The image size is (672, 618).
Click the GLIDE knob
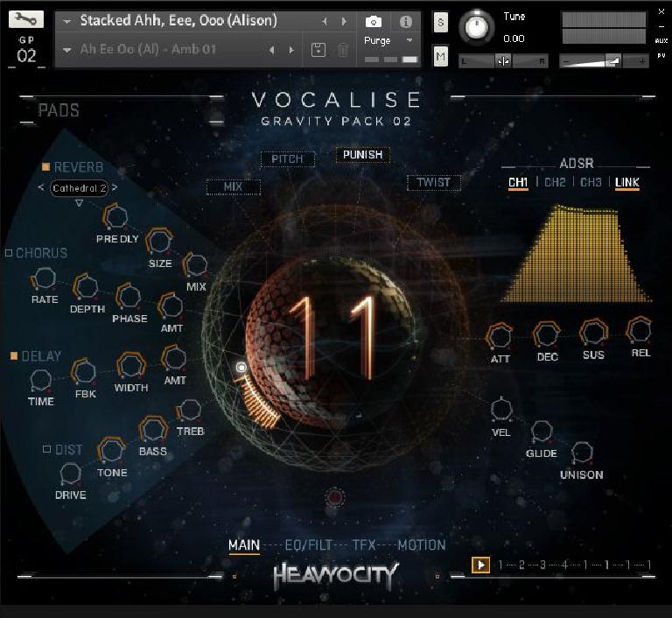(542, 431)
